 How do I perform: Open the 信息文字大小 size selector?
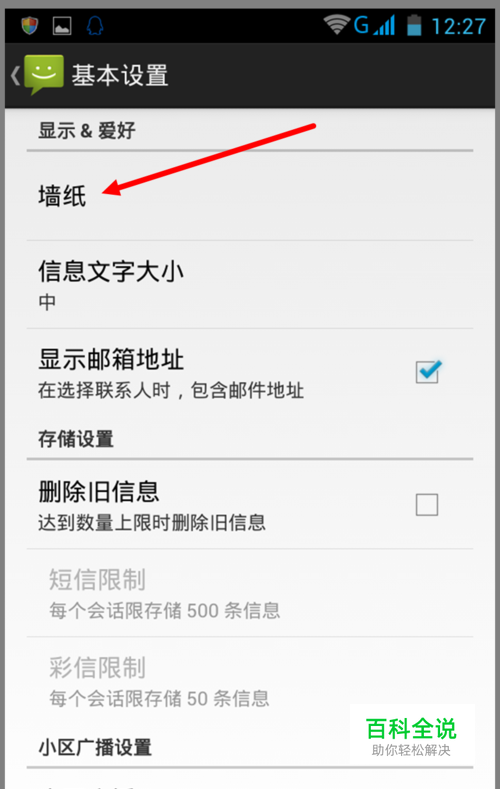[x=250, y=285]
